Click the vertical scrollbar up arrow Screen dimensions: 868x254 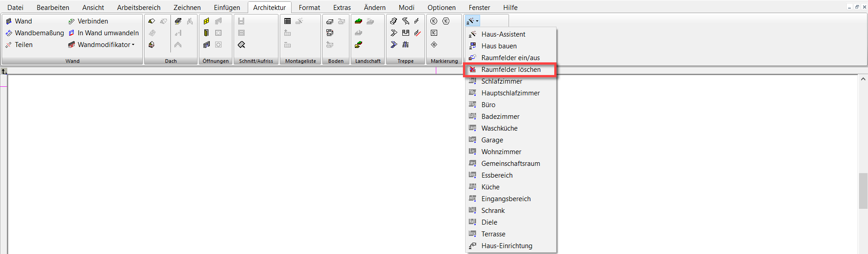click(x=863, y=79)
